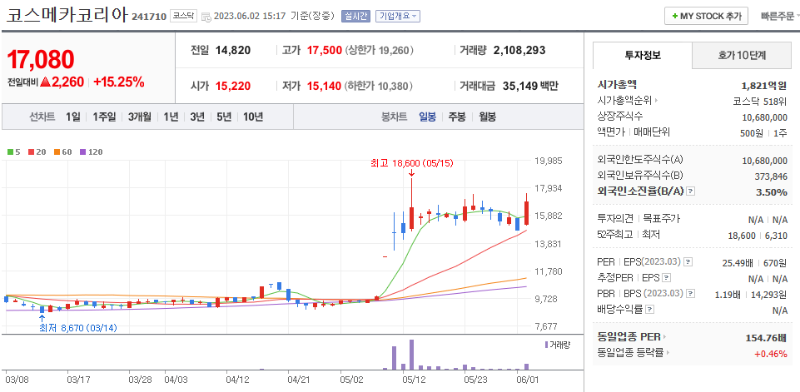The image size is (800, 392).
Task: Click the 고가 value 17,500
Action: point(324,50)
